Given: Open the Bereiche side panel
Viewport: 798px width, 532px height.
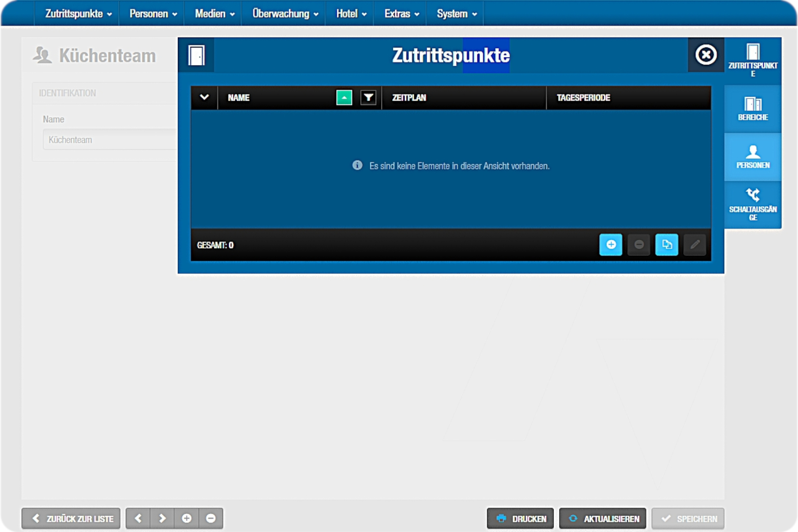Looking at the screenshot, I should [752, 109].
